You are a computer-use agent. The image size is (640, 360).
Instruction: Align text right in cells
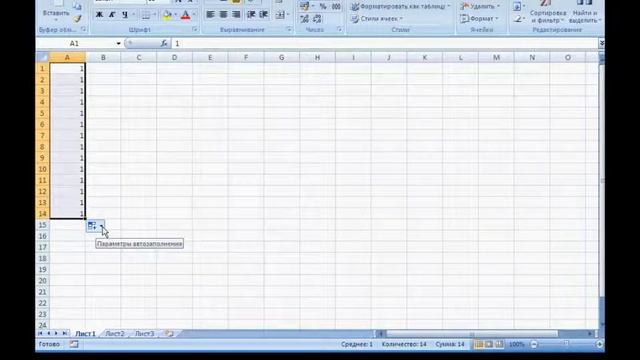click(236, 15)
